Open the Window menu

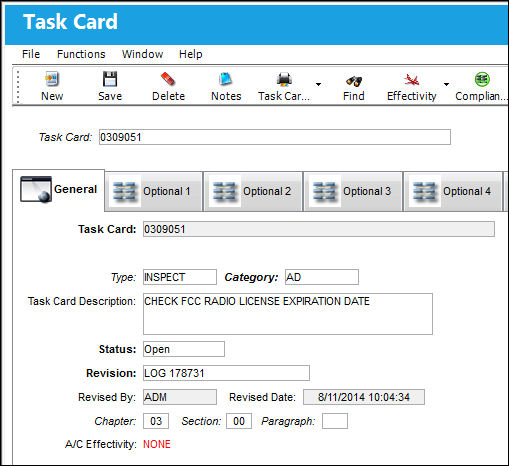click(142, 54)
